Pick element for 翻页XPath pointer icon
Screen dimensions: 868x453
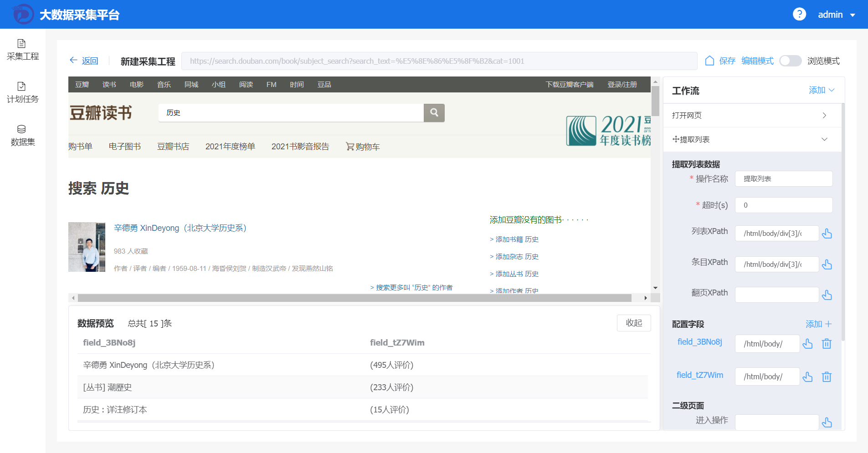(x=827, y=295)
